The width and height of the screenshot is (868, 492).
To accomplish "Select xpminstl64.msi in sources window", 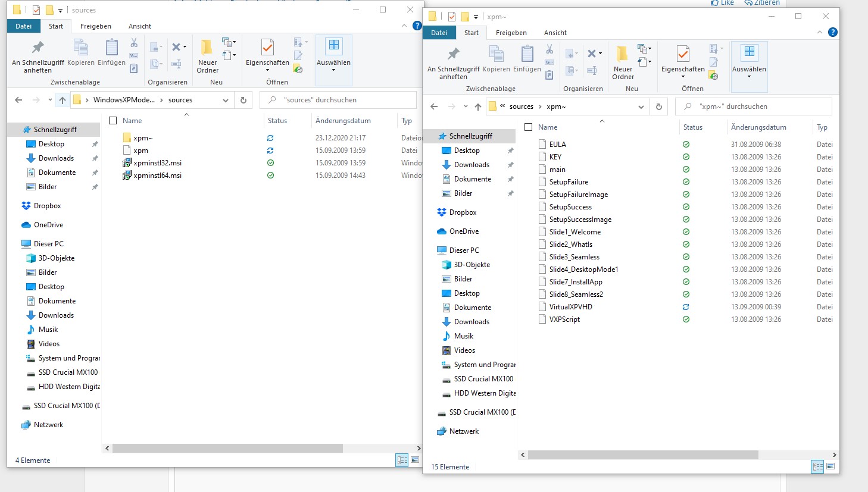I will pos(157,176).
